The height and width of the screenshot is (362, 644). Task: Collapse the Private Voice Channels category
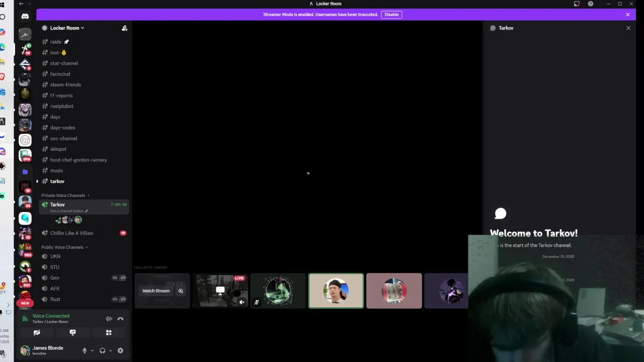[65, 195]
